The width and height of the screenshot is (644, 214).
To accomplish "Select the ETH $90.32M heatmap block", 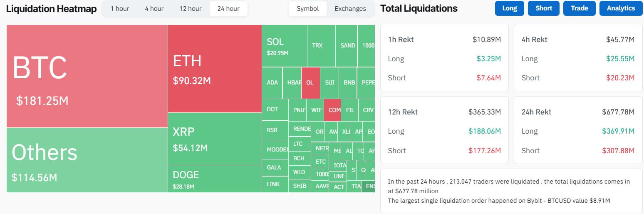I will (x=215, y=69).
